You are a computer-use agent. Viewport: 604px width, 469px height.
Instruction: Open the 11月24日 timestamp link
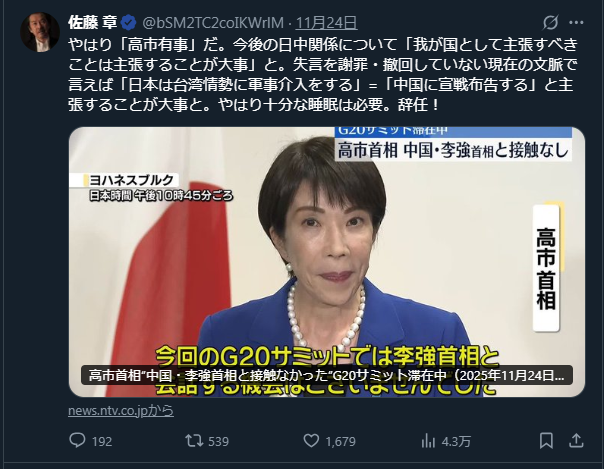click(x=326, y=23)
